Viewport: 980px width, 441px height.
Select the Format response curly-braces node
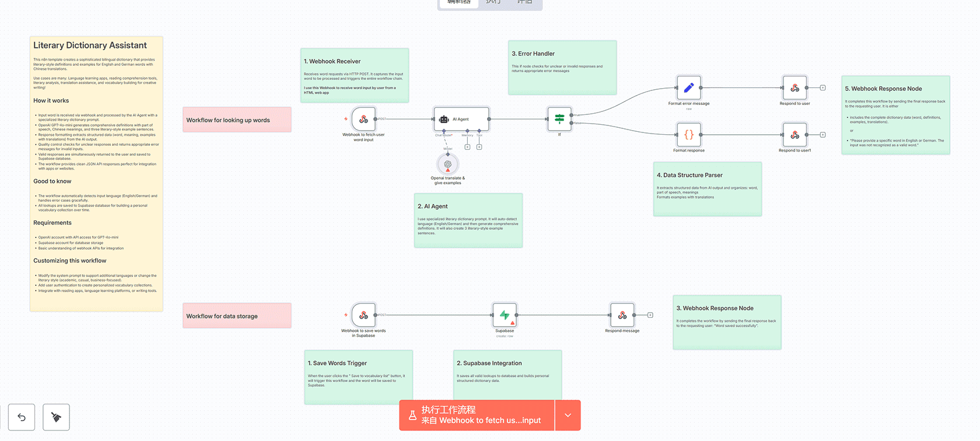coord(688,135)
